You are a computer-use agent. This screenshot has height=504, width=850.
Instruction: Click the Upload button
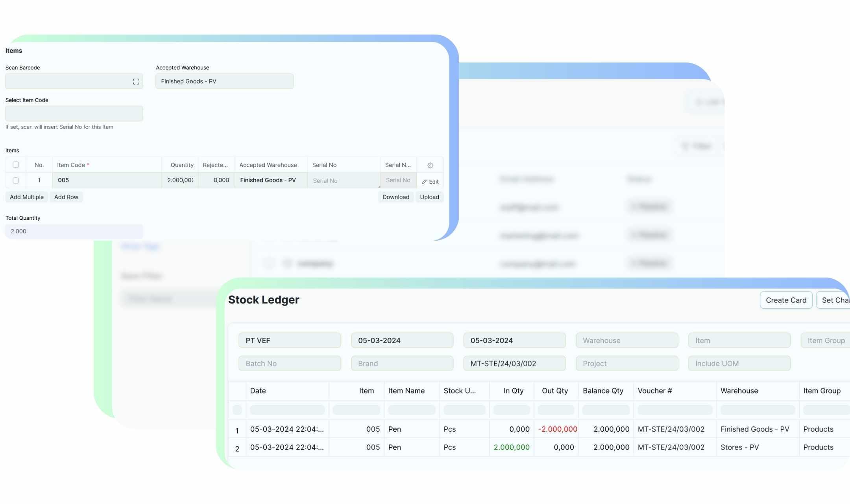point(429,197)
